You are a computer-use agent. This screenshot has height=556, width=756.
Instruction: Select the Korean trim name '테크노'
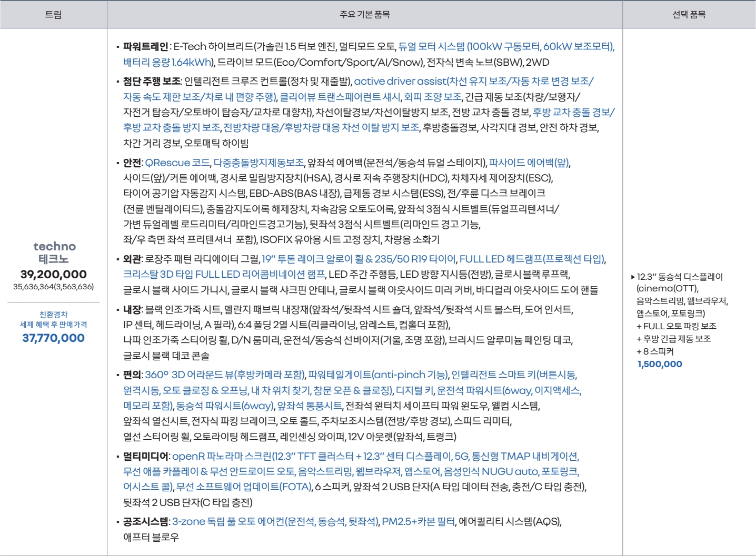(53, 259)
